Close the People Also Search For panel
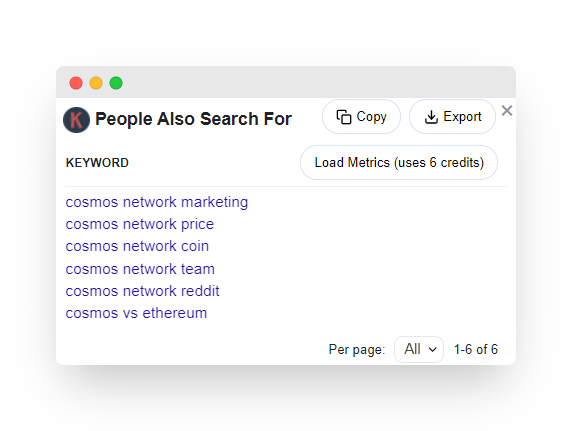 point(507,110)
